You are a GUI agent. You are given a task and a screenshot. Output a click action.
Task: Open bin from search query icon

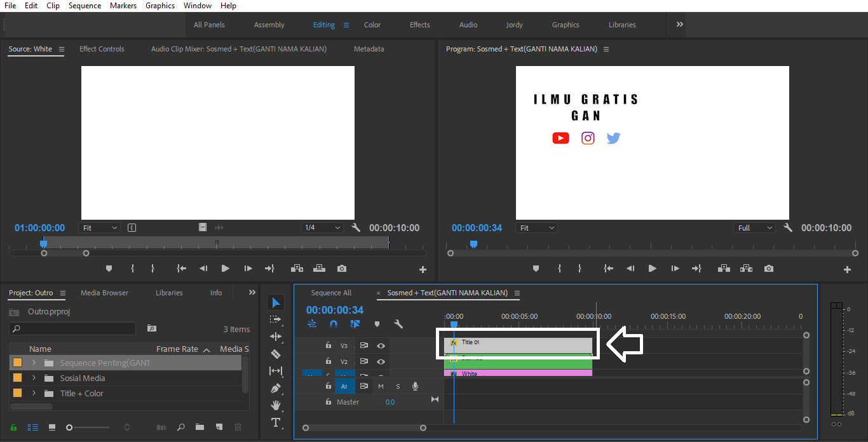pyautogui.click(x=151, y=328)
